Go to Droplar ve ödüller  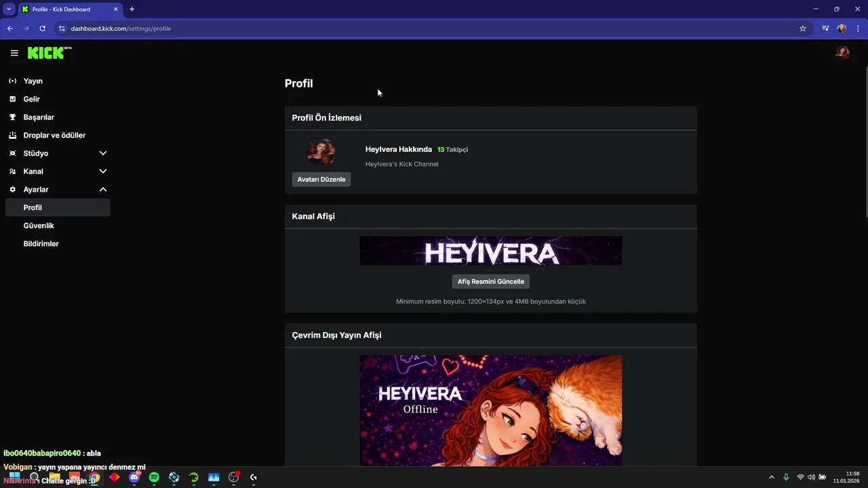click(54, 135)
